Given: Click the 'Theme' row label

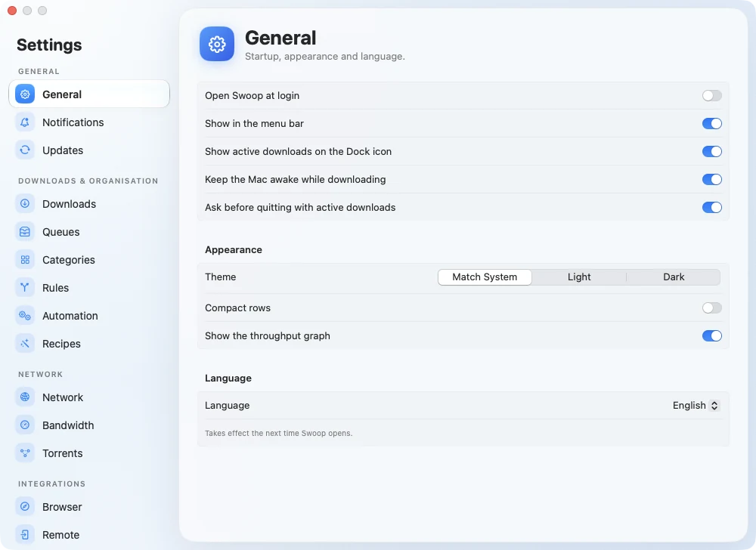Looking at the screenshot, I should (x=220, y=277).
